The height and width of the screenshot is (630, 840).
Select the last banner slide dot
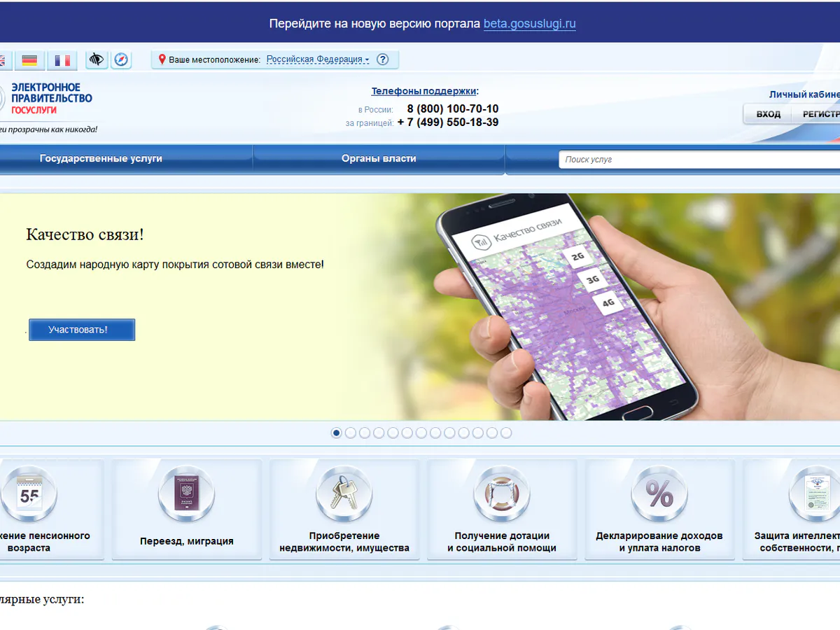[506, 433]
